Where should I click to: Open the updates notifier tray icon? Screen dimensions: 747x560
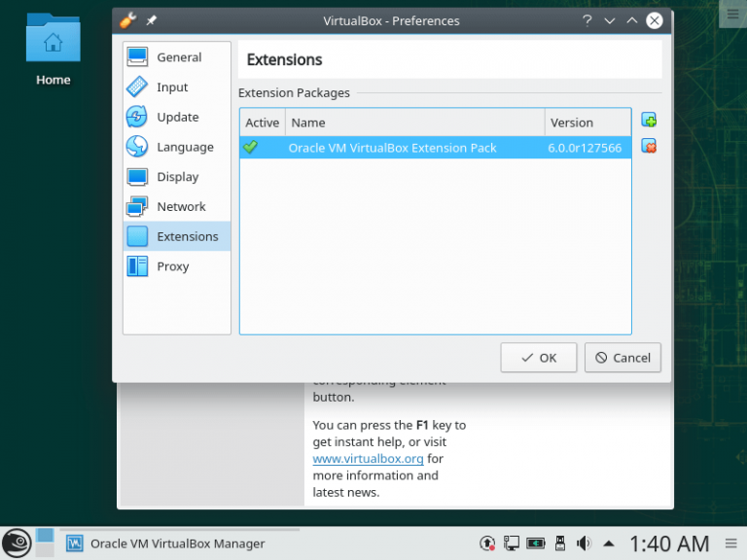coord(487,542)
